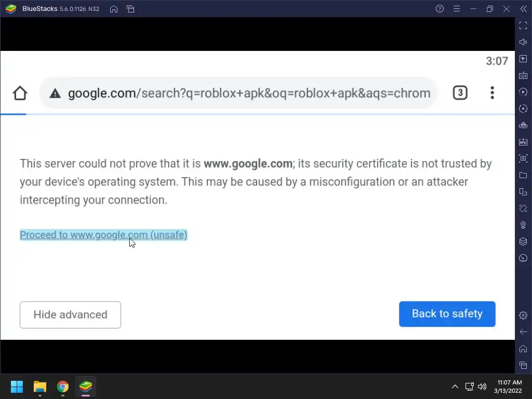Click the BlueStacks taskbar icon
This screenshot has width=532, height=399.
coord(86,387)
